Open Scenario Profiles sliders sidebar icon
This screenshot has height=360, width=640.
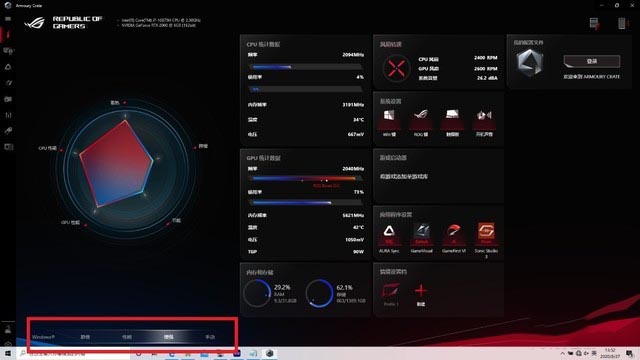coord(8,115)
